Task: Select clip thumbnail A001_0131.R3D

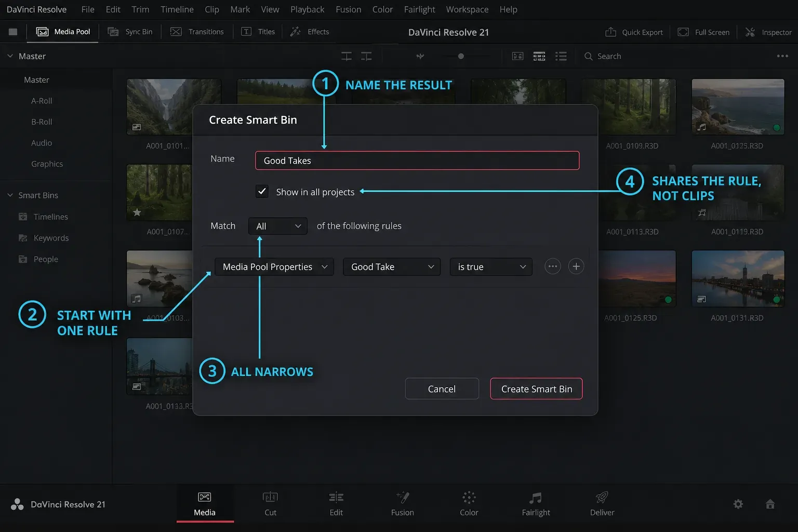Action: (x=738, y=278)
